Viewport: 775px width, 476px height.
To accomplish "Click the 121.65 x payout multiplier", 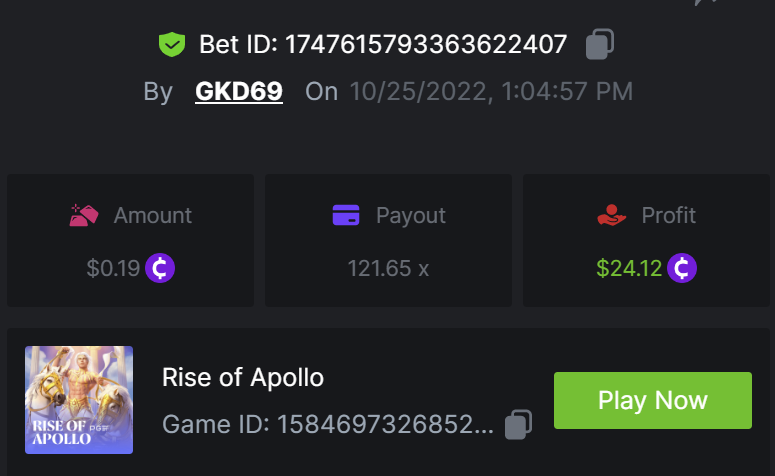I will (x=388, y=268).
